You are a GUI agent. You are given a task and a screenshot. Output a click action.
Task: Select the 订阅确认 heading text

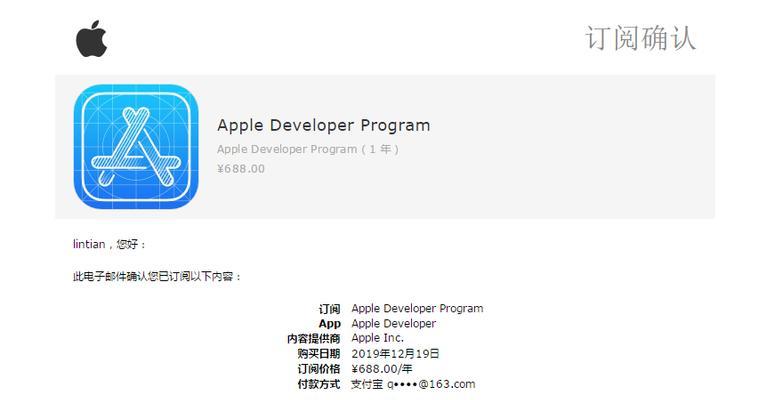click(640, 38)
